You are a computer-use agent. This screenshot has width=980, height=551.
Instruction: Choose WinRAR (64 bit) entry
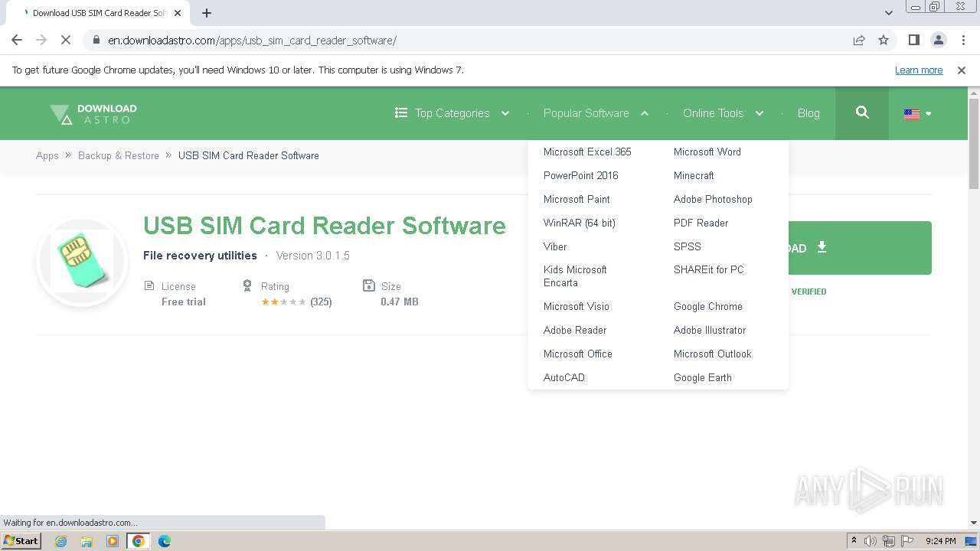(579, 223)
